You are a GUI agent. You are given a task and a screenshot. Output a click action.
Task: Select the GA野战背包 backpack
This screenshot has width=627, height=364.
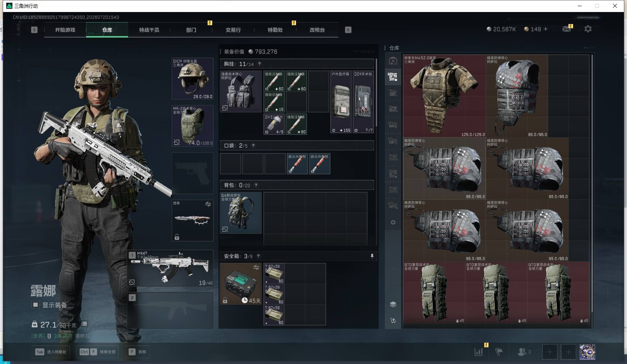pyautogui.click(x=241, y=213)
